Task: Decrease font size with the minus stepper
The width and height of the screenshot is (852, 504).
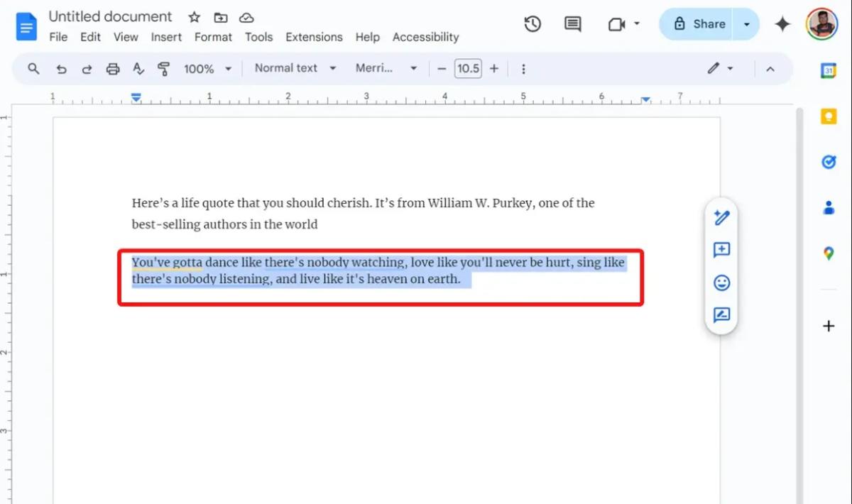Action: (x=442, y=68)
